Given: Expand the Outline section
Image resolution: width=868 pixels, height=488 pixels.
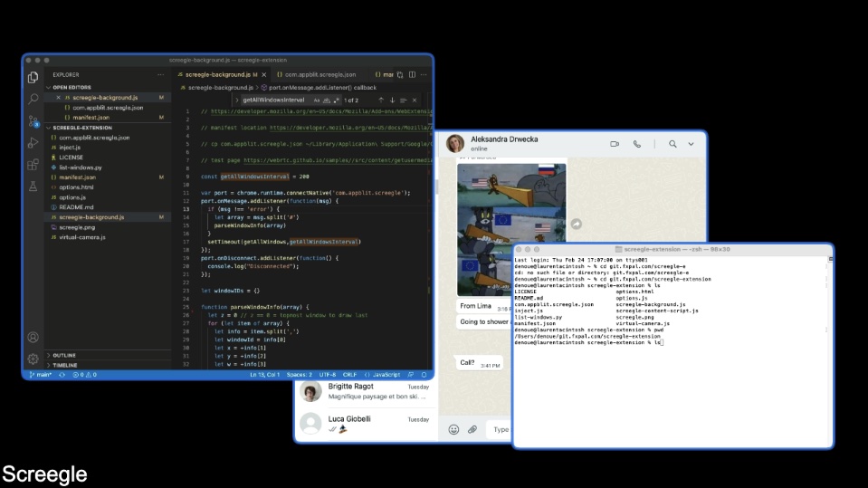Looking at the screenshot, I should tap(63, 355).
